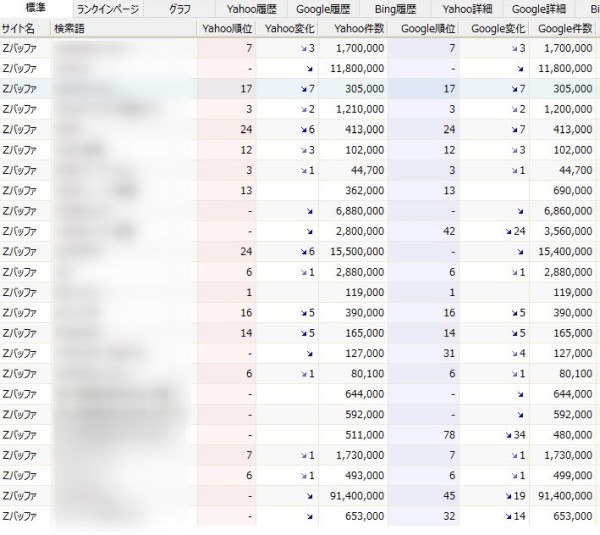The image size is (600, 535).
Task: Sort by Google変化 column header
Action: (494, 28)
